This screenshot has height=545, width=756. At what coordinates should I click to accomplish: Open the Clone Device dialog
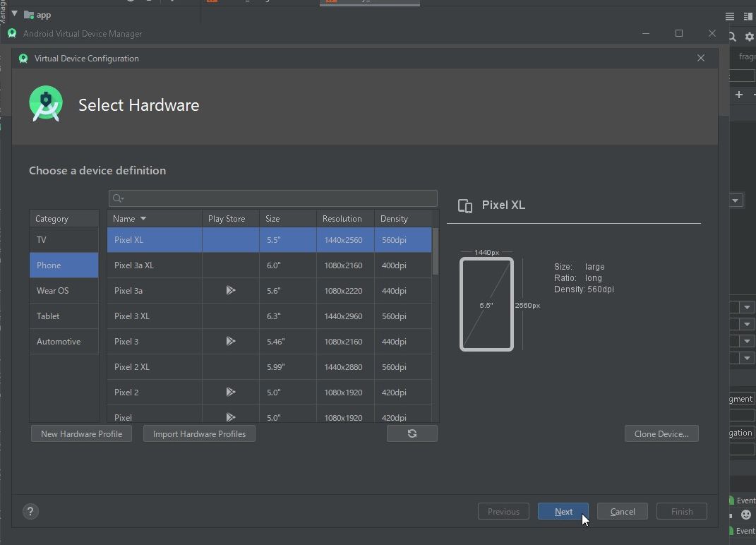(x=661, y=433)
